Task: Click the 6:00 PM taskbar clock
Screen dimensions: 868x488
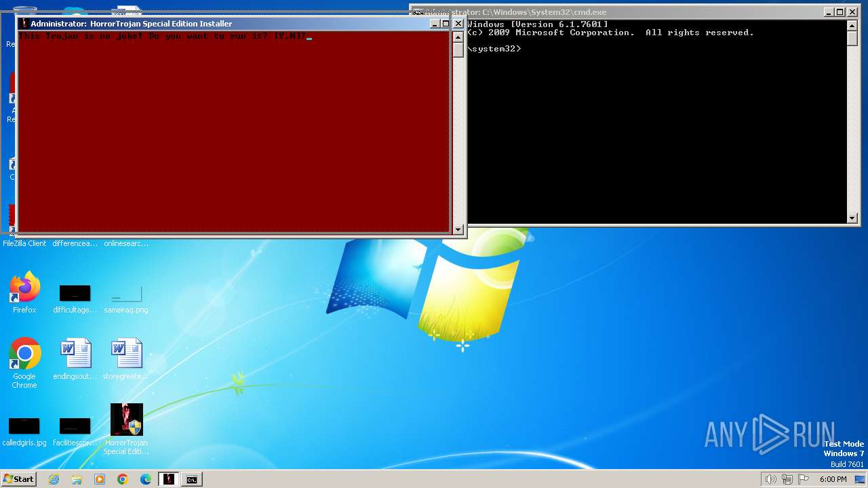Action: click(x=833, y=479)
